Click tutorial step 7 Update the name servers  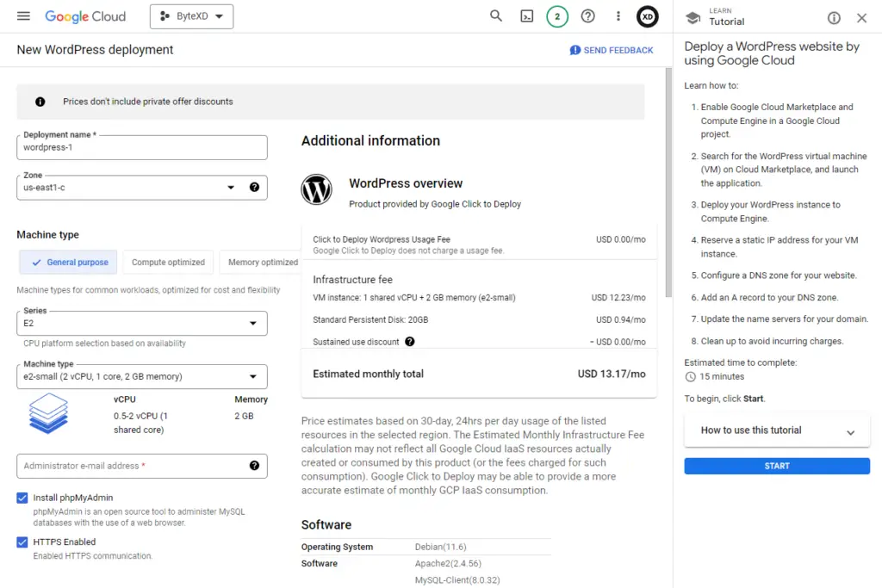pos(785,319)
